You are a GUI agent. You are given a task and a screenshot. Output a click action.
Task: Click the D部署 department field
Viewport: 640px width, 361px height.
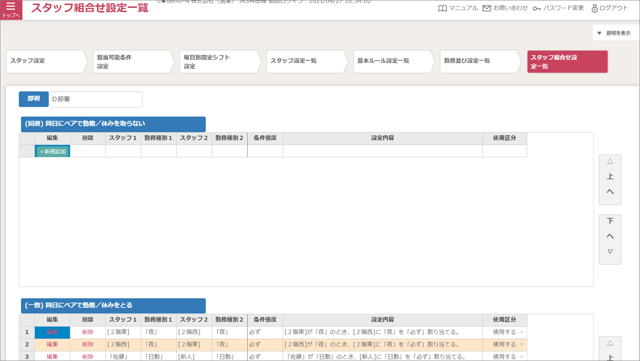[x=96, y=99]
